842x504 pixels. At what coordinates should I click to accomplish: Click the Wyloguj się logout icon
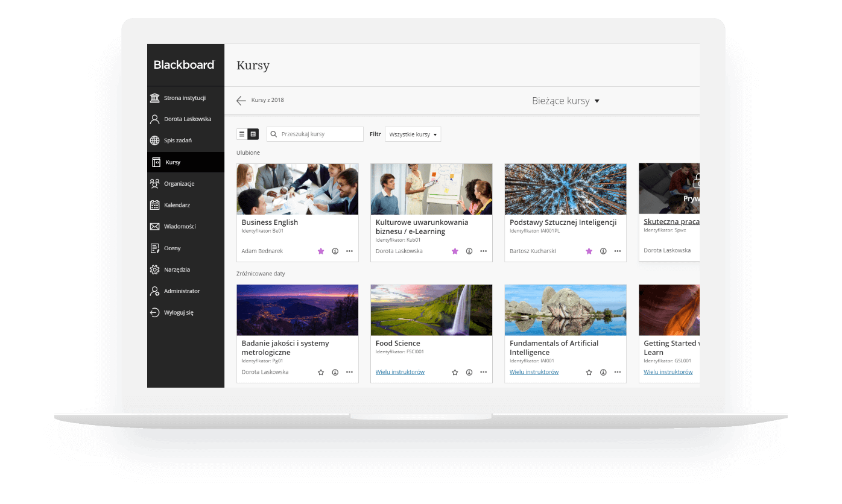155,313
